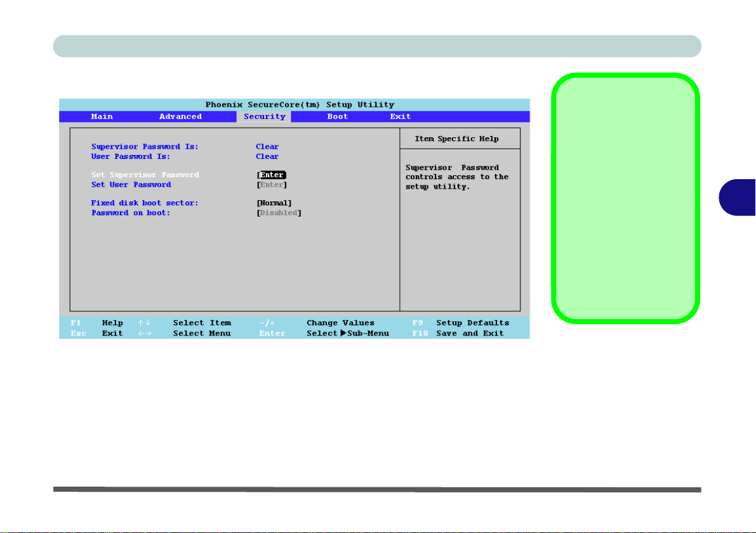Click F1 Help in the footer
This screenshot has height=533, width=756.
[x=96, y=323]
